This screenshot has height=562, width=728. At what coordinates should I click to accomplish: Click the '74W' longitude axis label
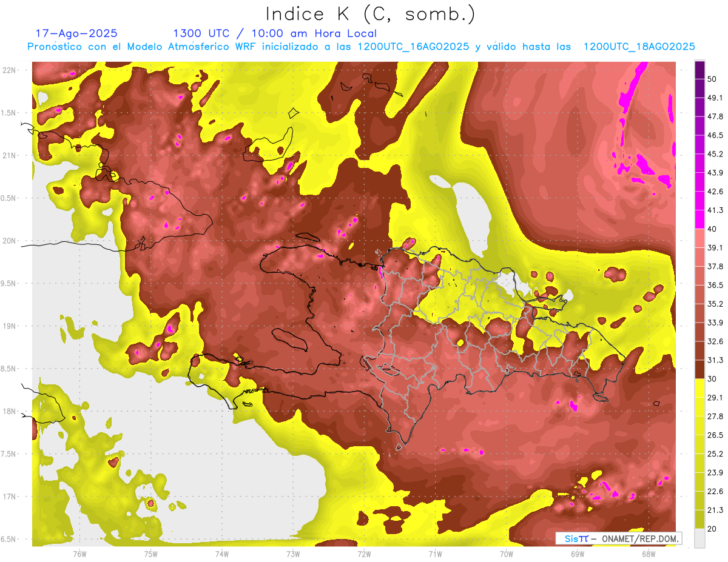pyautogui.click(x=221, y=553)
